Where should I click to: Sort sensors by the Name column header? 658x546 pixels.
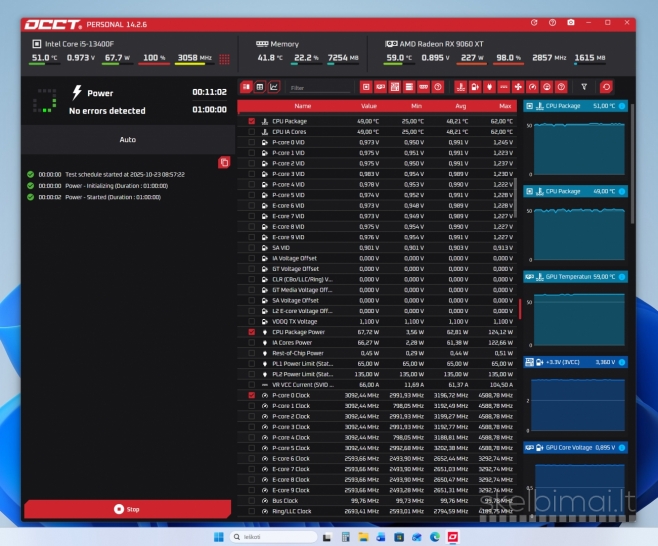302,105
